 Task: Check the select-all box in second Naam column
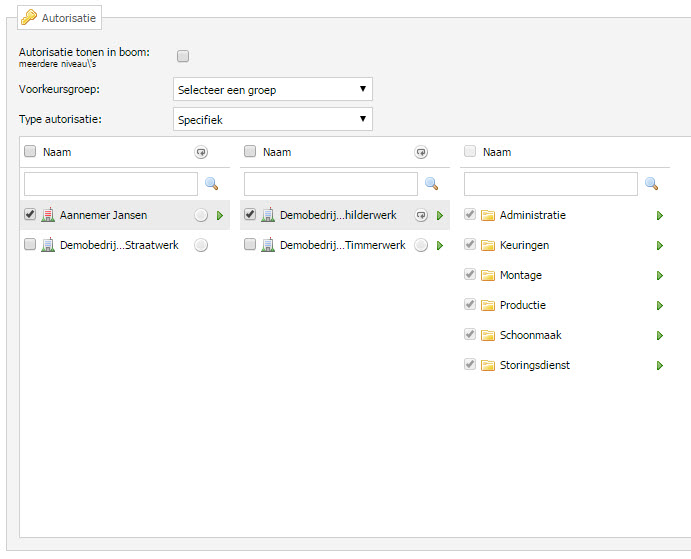tap(250, 152)
